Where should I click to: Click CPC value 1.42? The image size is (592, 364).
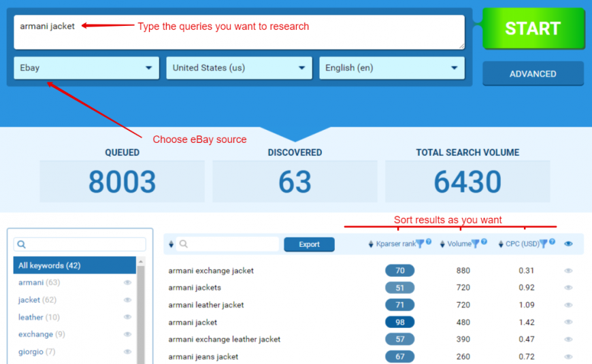pyautogui.click(x=527, y=322)
